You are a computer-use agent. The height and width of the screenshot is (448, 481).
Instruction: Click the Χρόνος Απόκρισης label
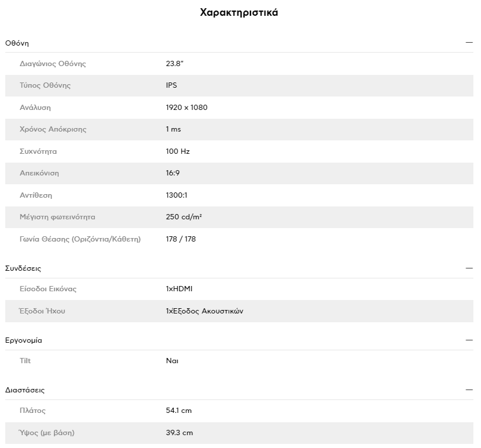point(53,129)
